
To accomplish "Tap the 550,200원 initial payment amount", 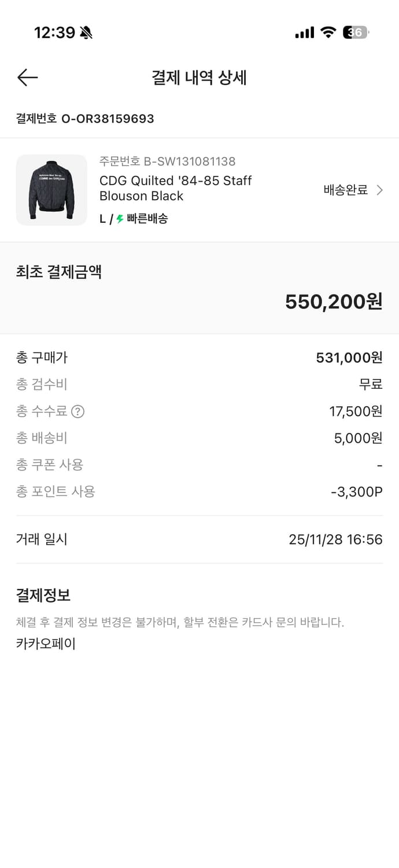I will click(x=334, y=301).
